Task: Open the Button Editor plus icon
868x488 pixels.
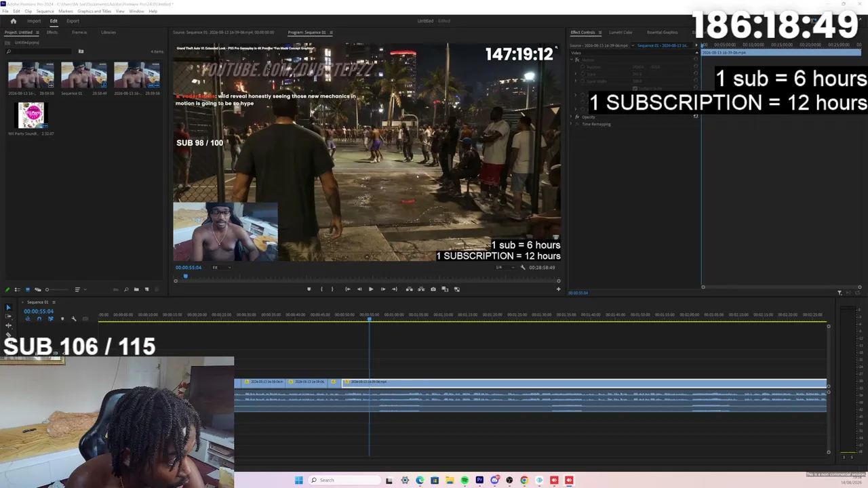Action: pos(558,289)
